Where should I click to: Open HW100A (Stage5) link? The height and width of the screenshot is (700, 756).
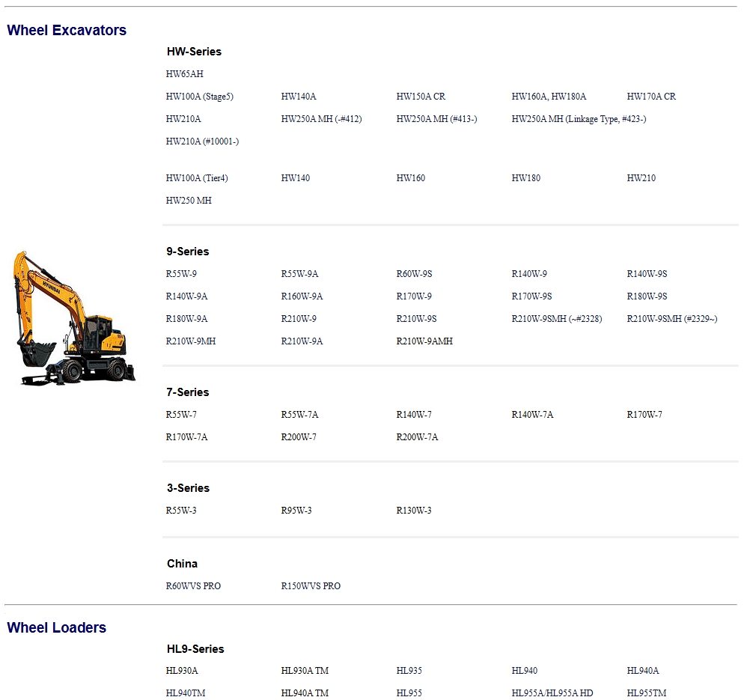pyautogui.click(x=200, y=97)
